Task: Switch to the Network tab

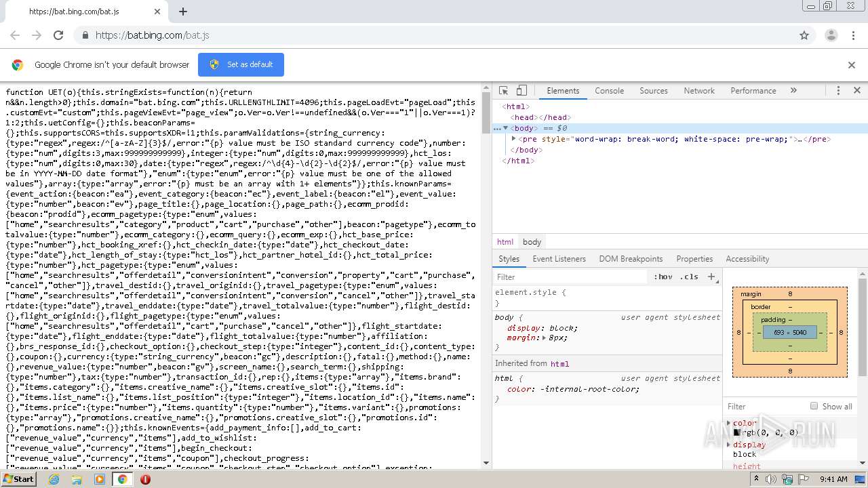Action: coord(699,91)
